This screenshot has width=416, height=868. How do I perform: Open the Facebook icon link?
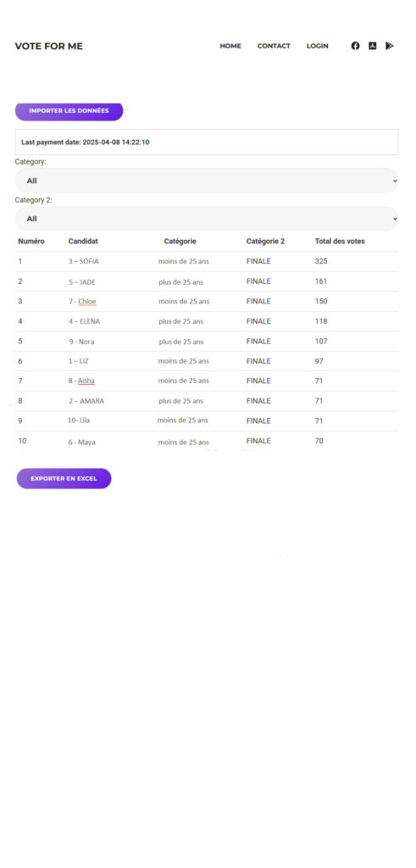click(x=355, y=46)
